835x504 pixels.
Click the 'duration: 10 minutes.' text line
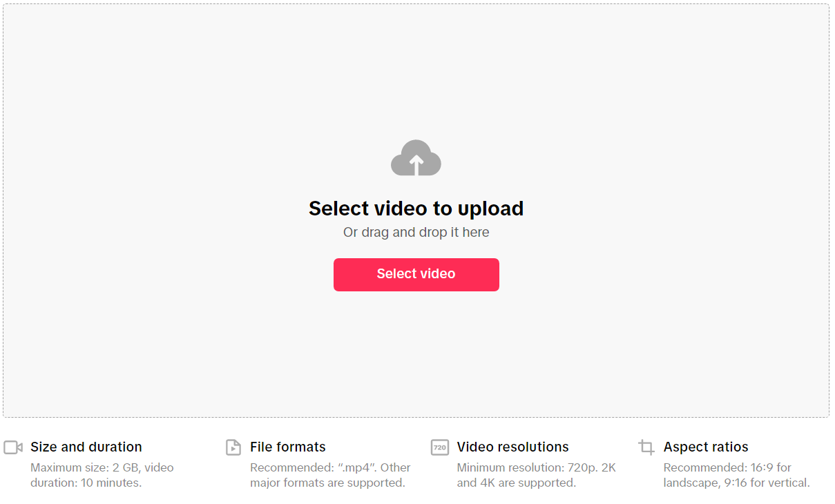pos(86,483)
